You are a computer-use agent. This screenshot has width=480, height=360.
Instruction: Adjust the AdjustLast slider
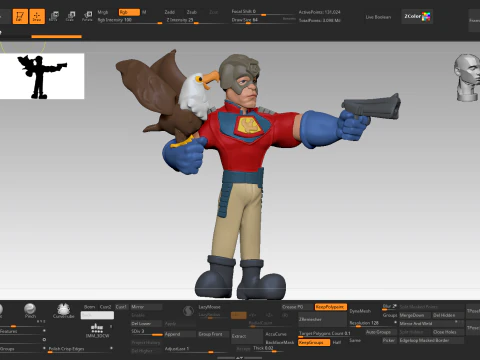[x=196, y=349]
